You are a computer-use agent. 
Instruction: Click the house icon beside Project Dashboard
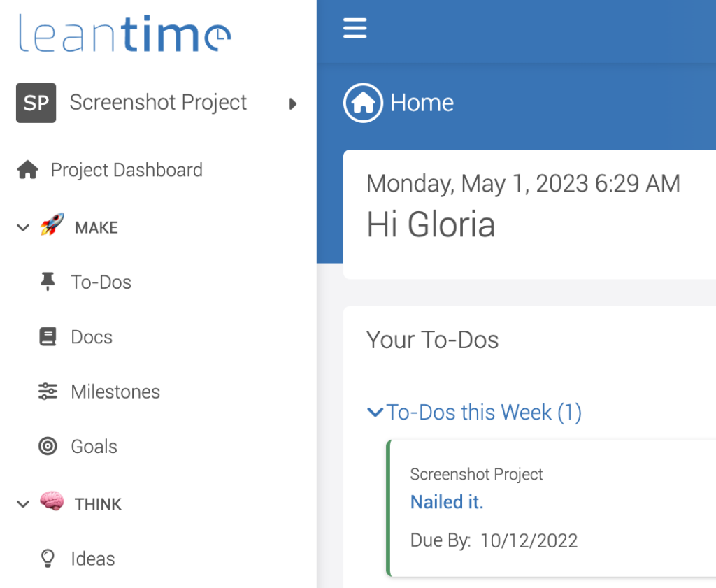click(27, 170)
